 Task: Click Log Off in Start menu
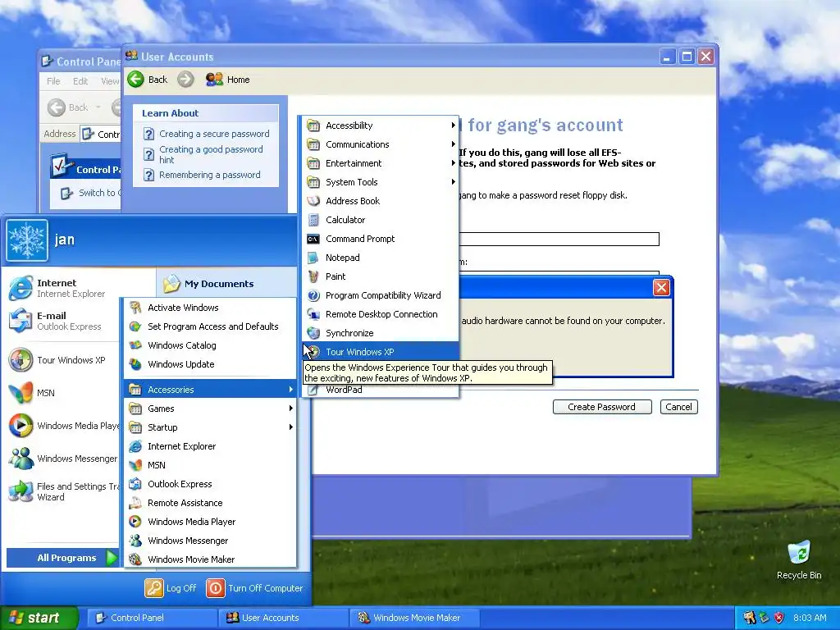[171, 587]
